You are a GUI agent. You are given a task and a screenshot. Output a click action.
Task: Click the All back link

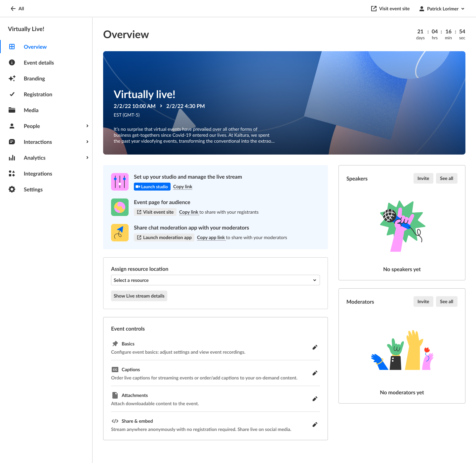[21, 9]
